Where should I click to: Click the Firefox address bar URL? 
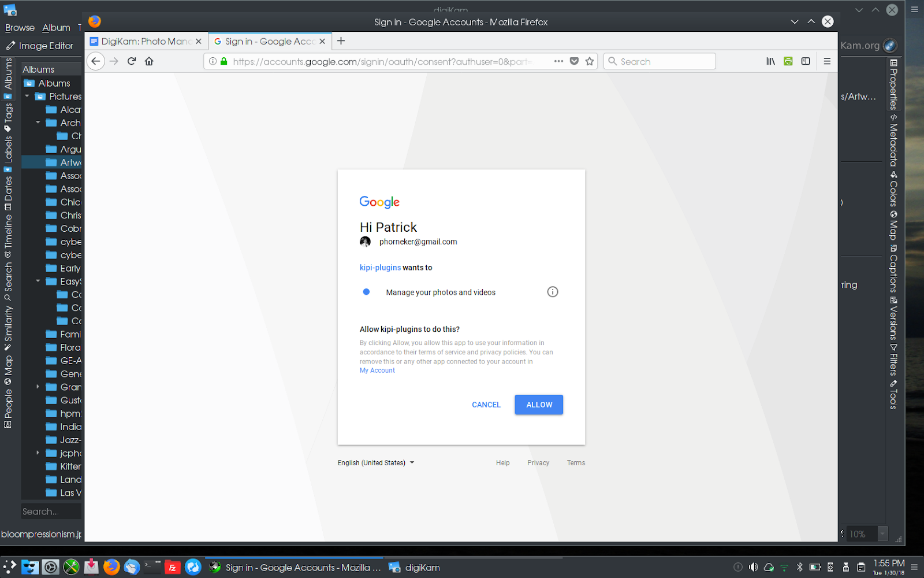coord(382,61)
